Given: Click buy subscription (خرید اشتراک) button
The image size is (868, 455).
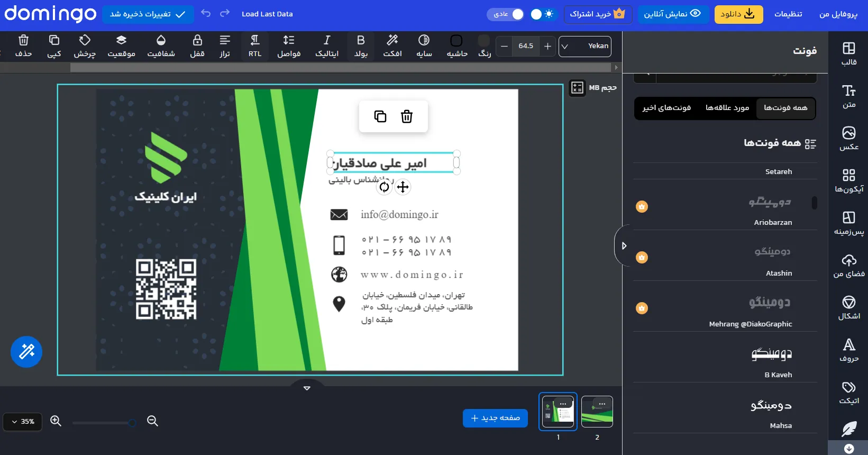Looking at the screenshot, I should coord(598,14).
